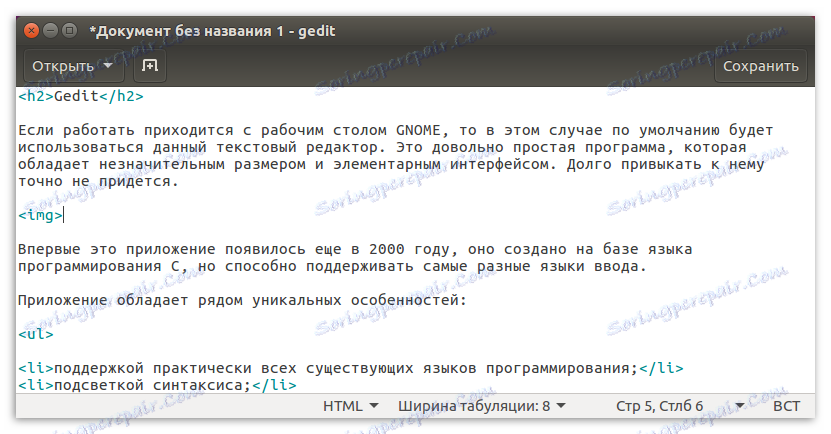Image resolution: width=831 pixels, height=434 pixels.
Task: Click line использоваться данный текстовый редактор
Action: click(382, 147)
